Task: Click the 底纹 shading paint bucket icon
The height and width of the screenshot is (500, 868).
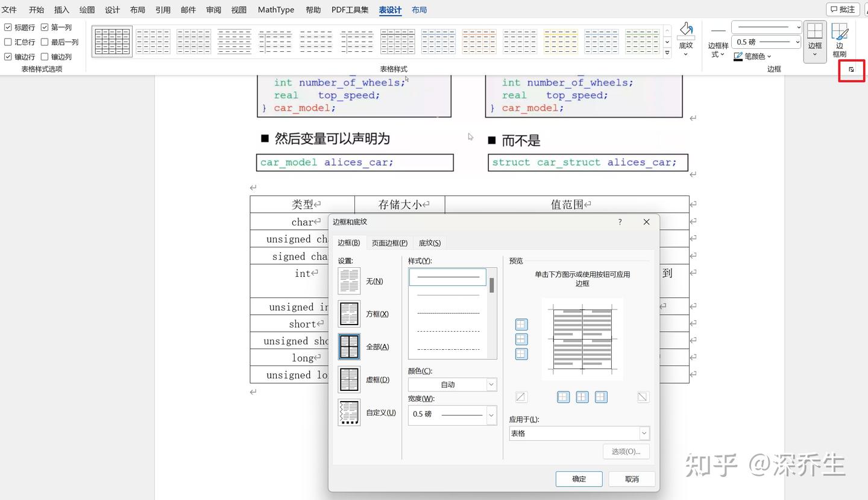Action: point(686,31)
